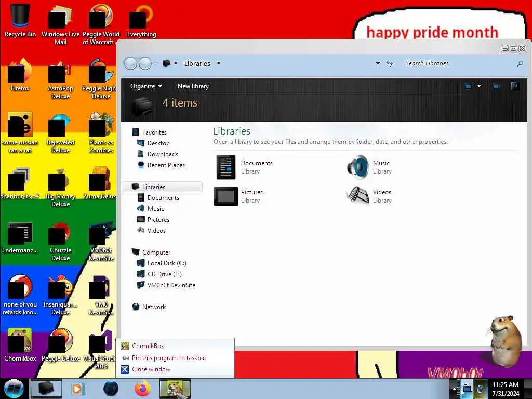The width and height of the screenshot is (532, 399).
Task: Open the Organize dropdown menu
Action: pos(146,86)
